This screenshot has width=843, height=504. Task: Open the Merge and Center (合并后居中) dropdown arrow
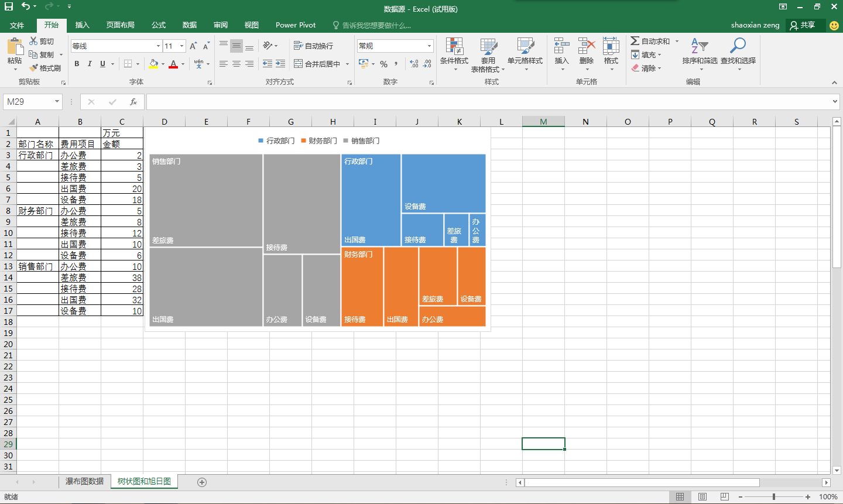point(347,64)
